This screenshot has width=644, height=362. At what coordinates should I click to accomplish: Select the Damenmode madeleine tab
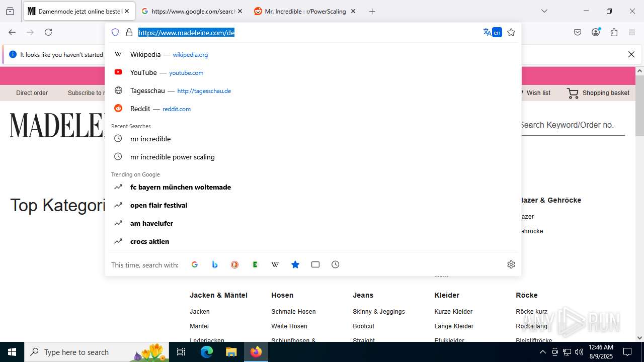(x=79, y=11)
